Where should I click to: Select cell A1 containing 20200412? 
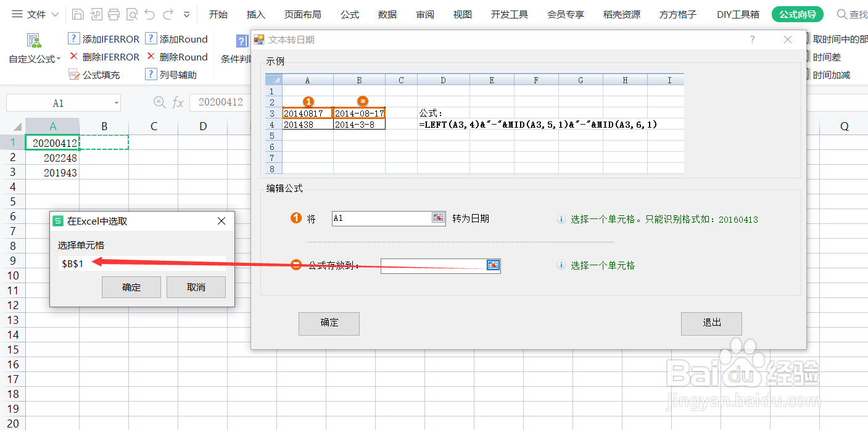52,143
